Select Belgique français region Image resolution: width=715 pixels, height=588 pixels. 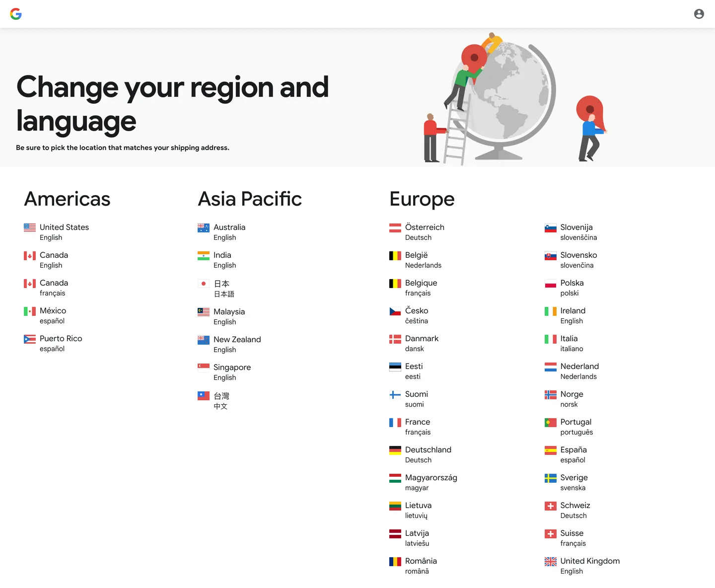(414, 288)
